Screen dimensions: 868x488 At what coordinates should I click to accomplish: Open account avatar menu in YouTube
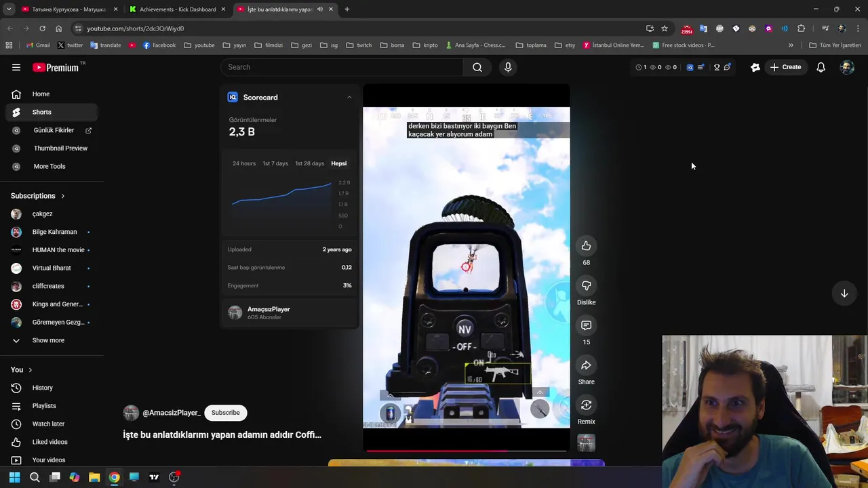pyautogui.click(x=847, y=67)
